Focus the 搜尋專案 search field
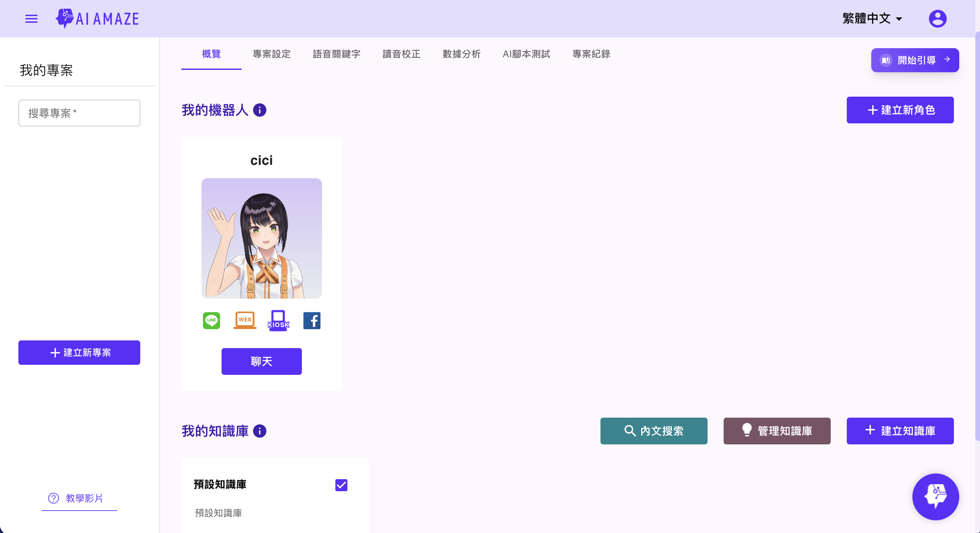 tap(79, 113)
